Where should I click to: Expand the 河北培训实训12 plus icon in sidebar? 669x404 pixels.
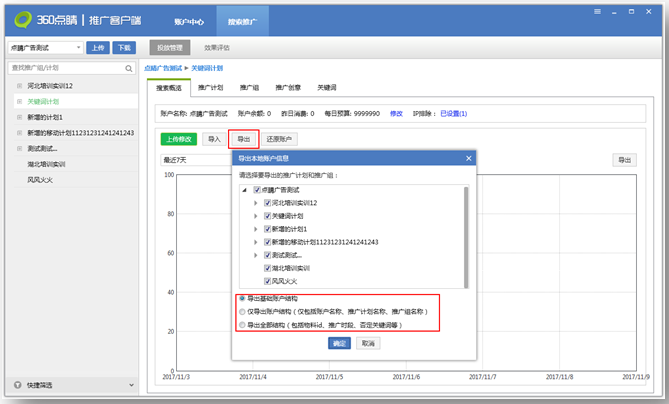tap(18, 85)
